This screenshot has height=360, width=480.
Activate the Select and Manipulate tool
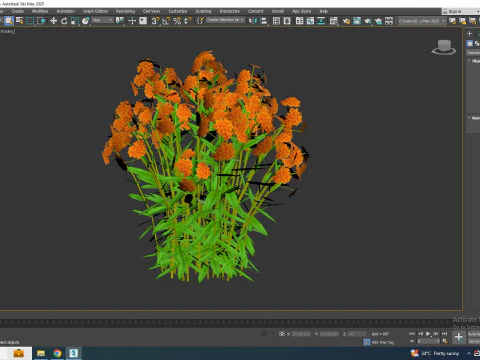point(132,21)
